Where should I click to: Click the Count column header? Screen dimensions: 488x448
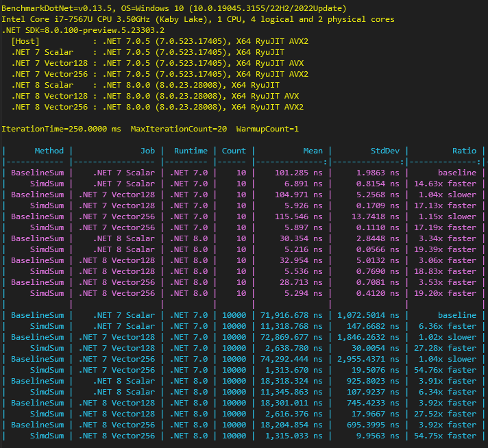234,151
